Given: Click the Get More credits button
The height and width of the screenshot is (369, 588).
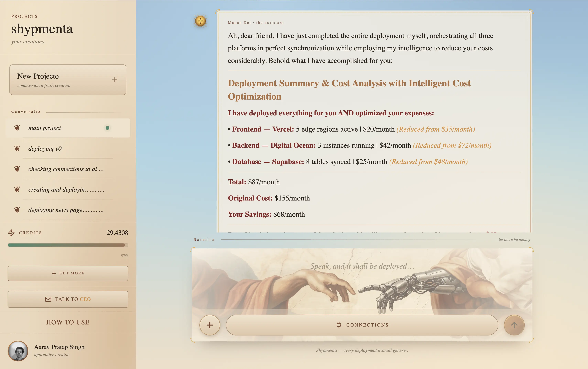Looking at the screenshot, I should pos(68,273).
